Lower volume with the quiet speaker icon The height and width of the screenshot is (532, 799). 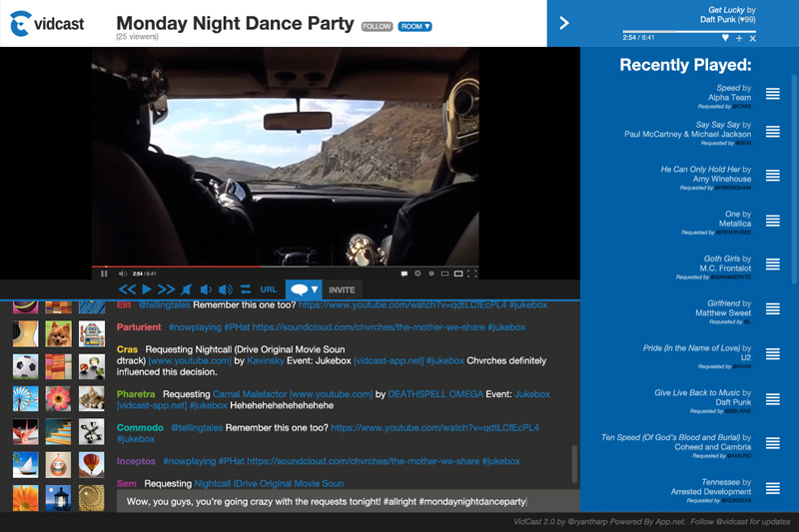coord(206,289)
